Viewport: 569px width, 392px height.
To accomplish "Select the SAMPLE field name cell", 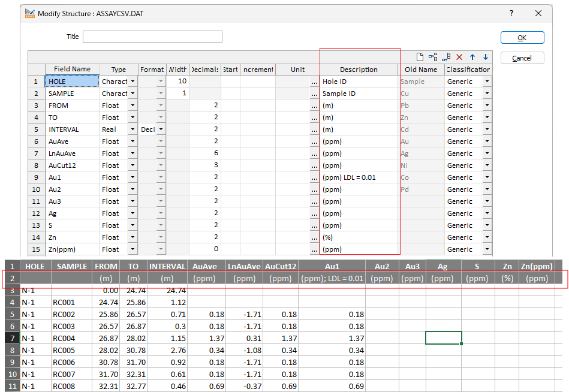I will pyautogui.click(x=72, y=94).
